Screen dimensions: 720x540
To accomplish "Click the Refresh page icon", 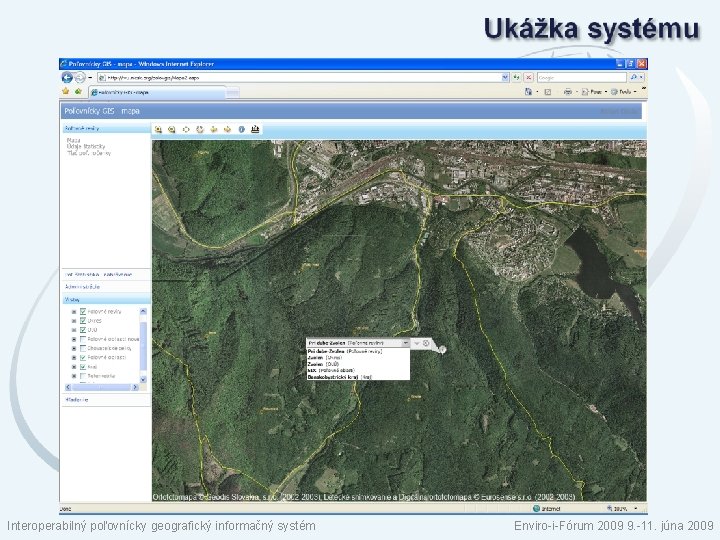I will click(x=517, y=78).
